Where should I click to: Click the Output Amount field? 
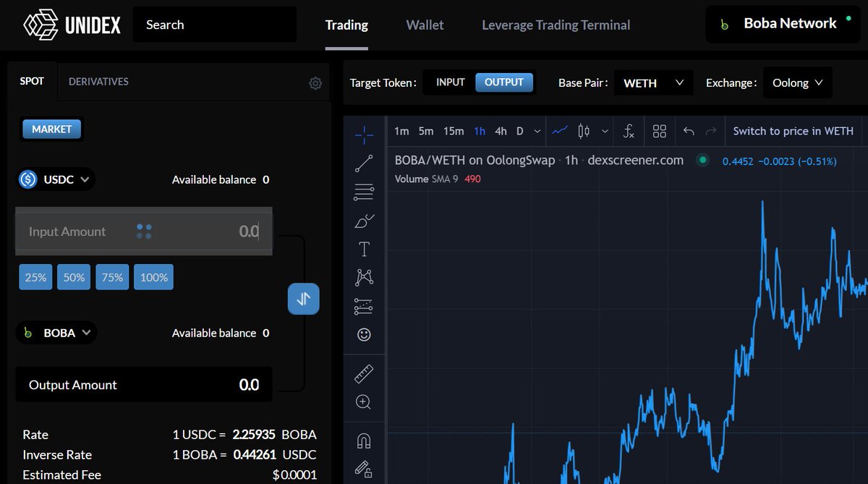[144, 385]
